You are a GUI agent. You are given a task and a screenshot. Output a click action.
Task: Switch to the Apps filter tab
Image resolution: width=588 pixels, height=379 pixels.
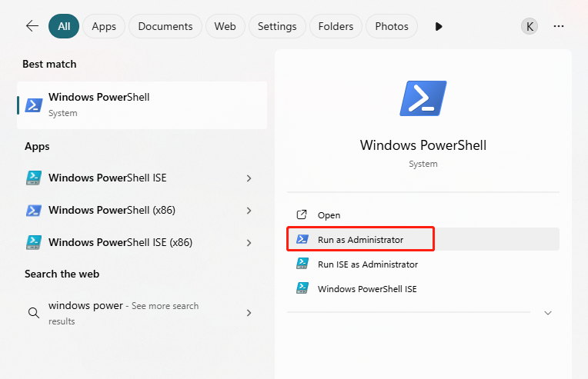tap(104, 26)
